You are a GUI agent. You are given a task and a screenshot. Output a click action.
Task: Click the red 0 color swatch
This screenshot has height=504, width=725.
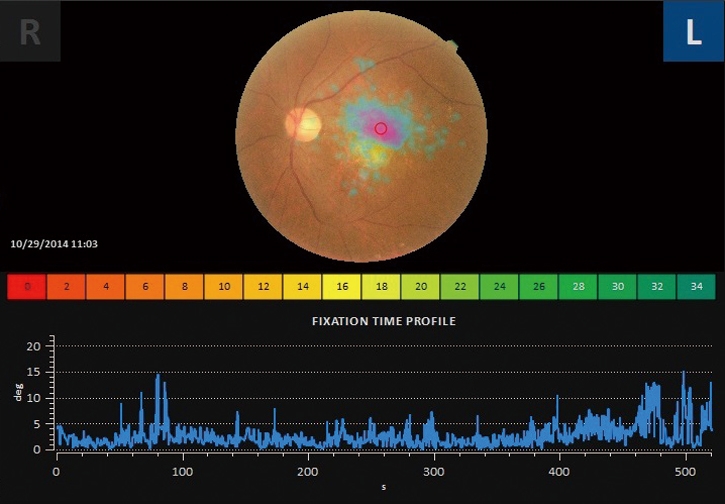click(27, 287)
